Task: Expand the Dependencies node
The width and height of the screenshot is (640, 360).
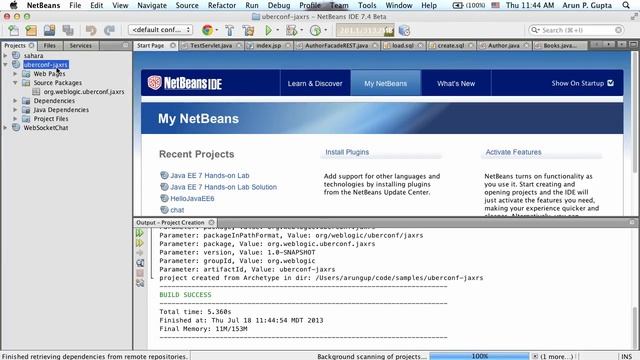Action: pos(15,100)
